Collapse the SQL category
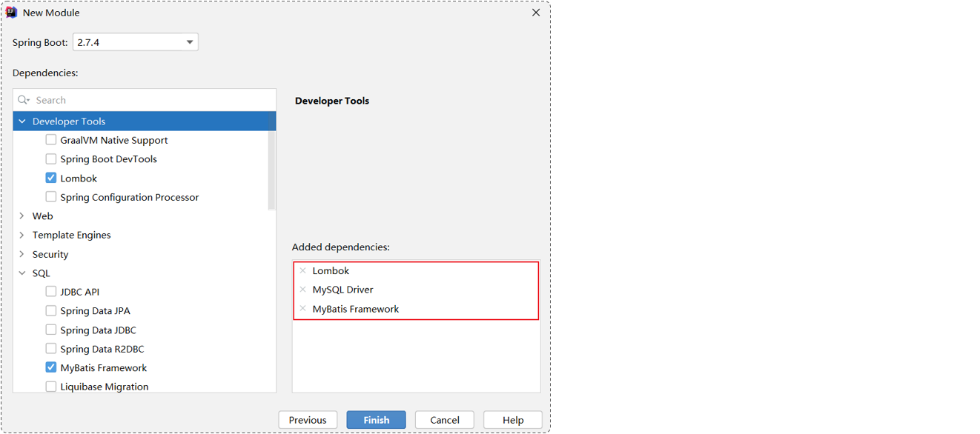The height and width of the screenshot is (434, 980). [x=22, y=273]
